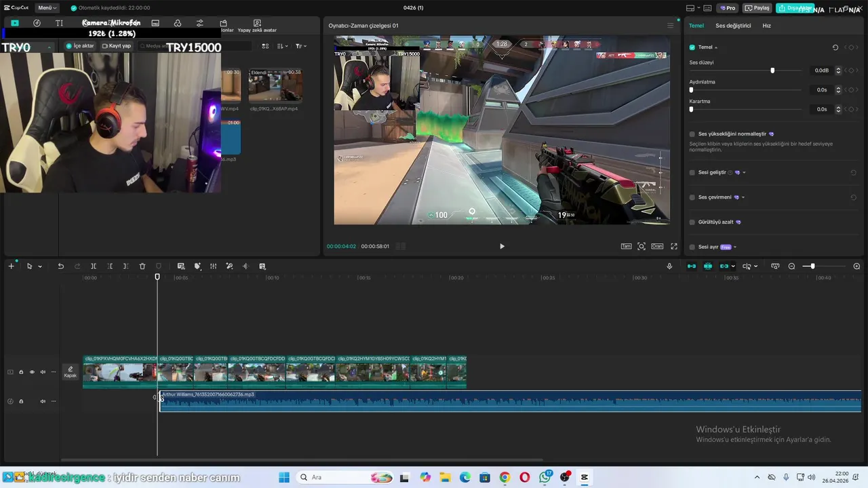Zoom in the timeline with plus icon
Viewport: 868px width, 488px height.
pos(856,266)
